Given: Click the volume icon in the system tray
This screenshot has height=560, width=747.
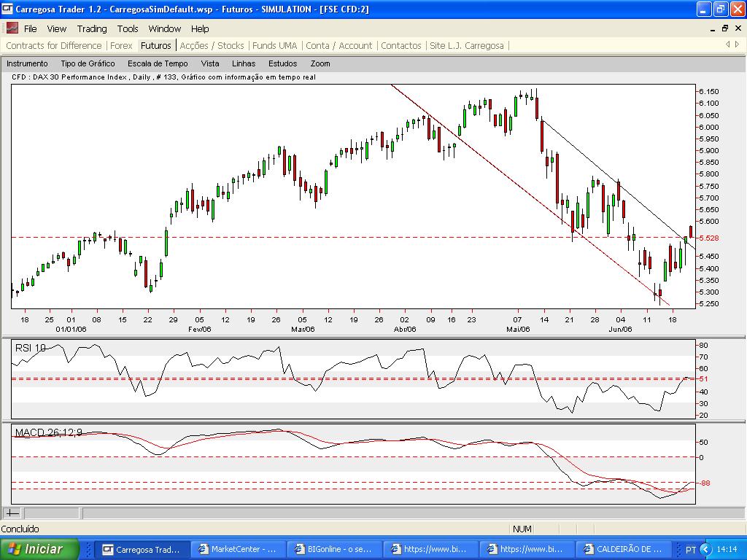Looking at the screenshot, I should point(705,549).
